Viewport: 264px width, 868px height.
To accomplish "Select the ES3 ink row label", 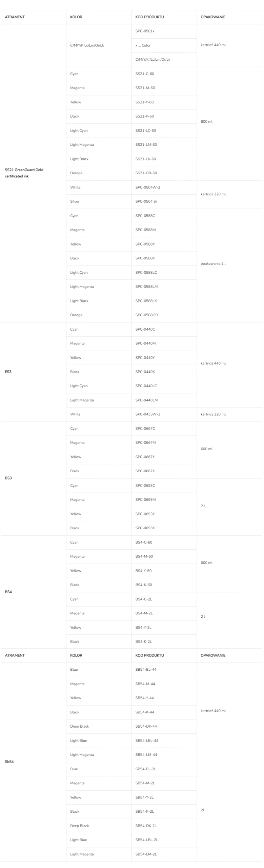I will point(8,372).
